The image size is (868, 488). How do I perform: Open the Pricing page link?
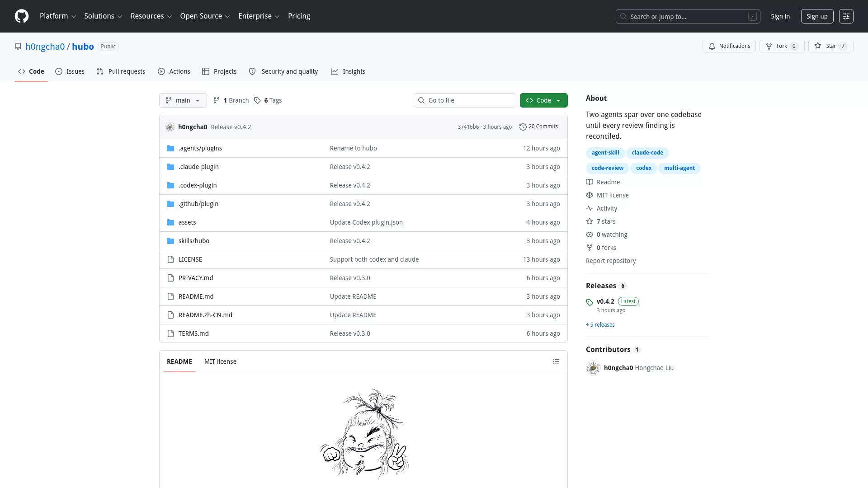pos(299,16)
